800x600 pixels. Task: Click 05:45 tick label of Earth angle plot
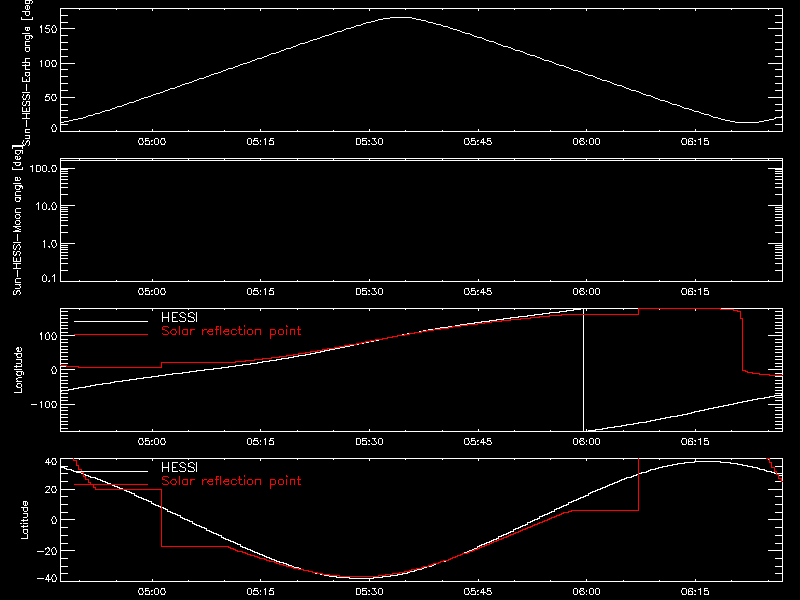pos(478,142)
